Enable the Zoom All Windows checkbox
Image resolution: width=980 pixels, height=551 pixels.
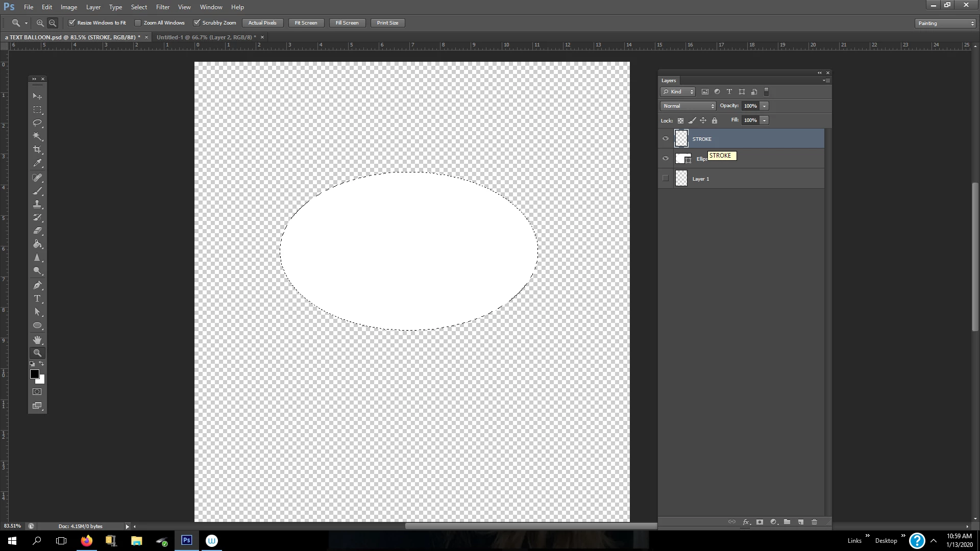pos(138,23)
